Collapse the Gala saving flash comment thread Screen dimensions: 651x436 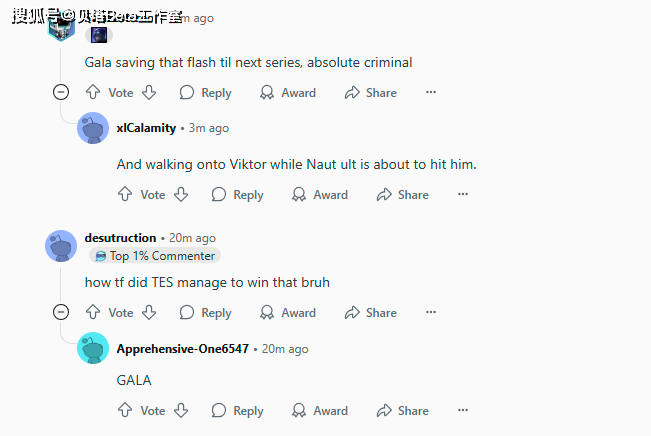pos(61,92)
